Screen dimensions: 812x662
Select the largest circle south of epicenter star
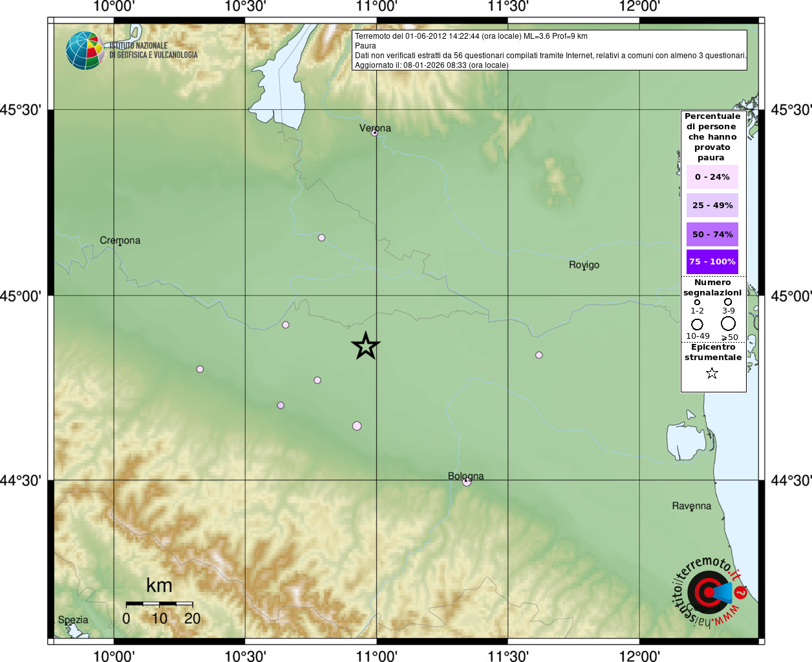tap(357, 425)
